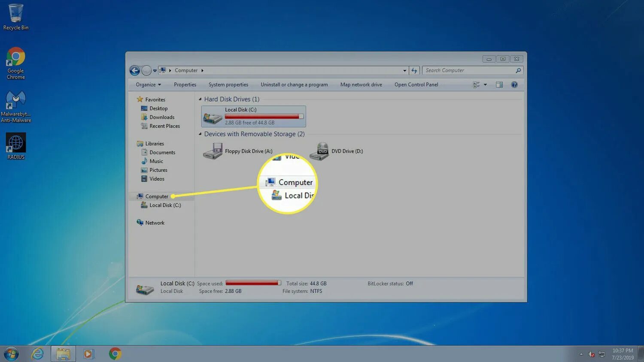Screen dimensions: 644x362
Task: Click the Total size 44.8 GB value
Action: coord(318,284)
